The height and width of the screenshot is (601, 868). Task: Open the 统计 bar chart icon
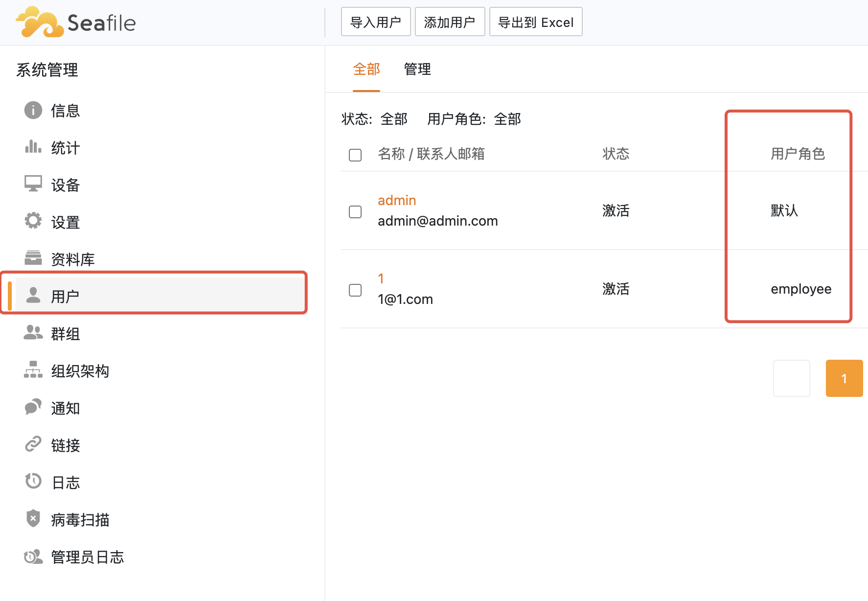[x=33, y=147]
